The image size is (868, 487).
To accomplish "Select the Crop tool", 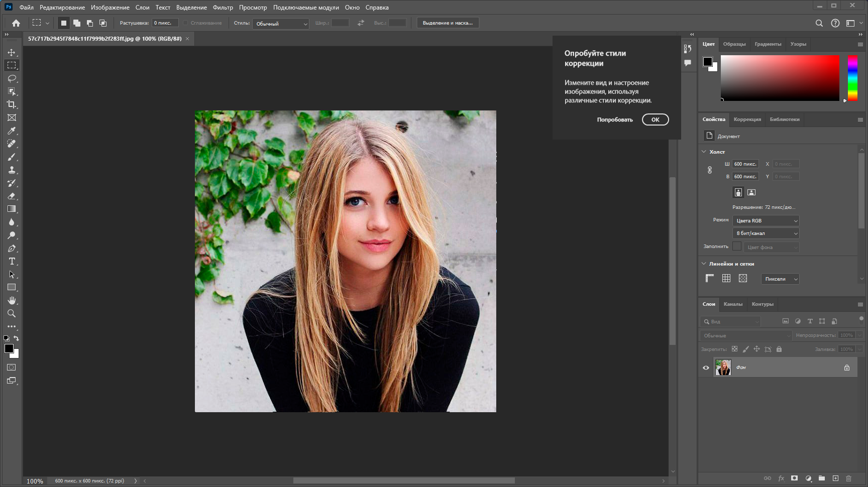I will (12, 104).
